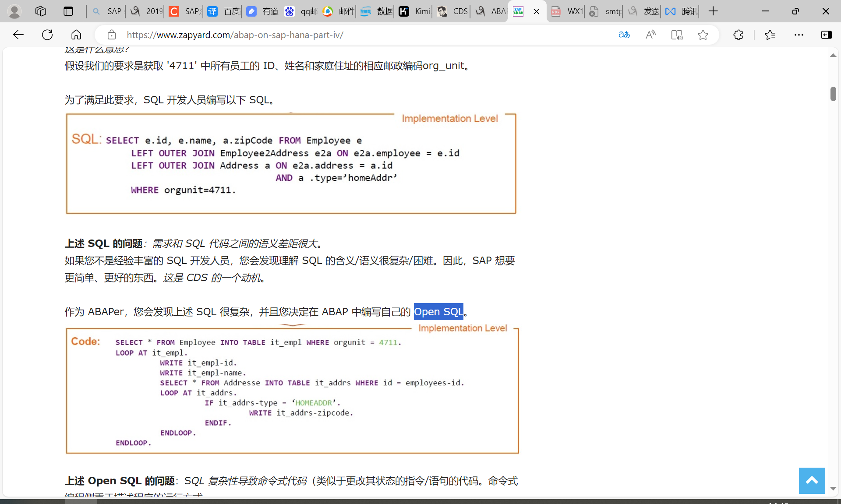Start read aloud feature

pos(650,35)
